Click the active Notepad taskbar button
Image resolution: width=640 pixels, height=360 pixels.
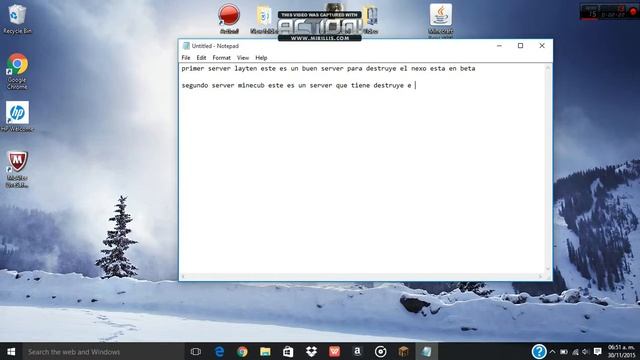click(427, 351)
